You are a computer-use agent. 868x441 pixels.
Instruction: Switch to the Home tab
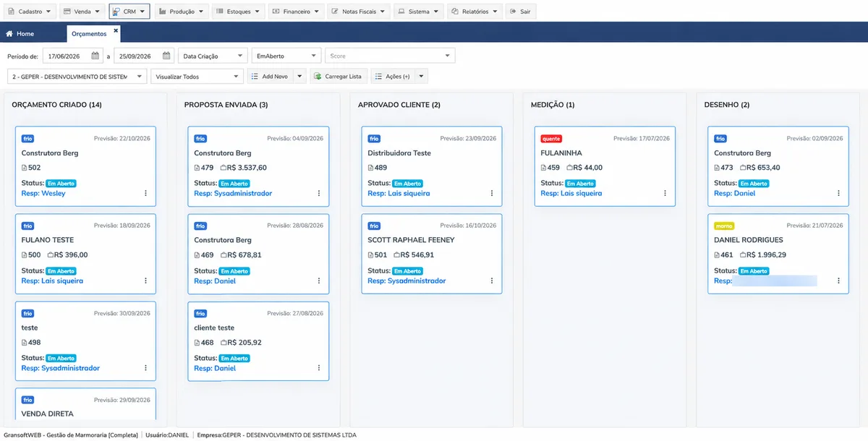(20, 34)
